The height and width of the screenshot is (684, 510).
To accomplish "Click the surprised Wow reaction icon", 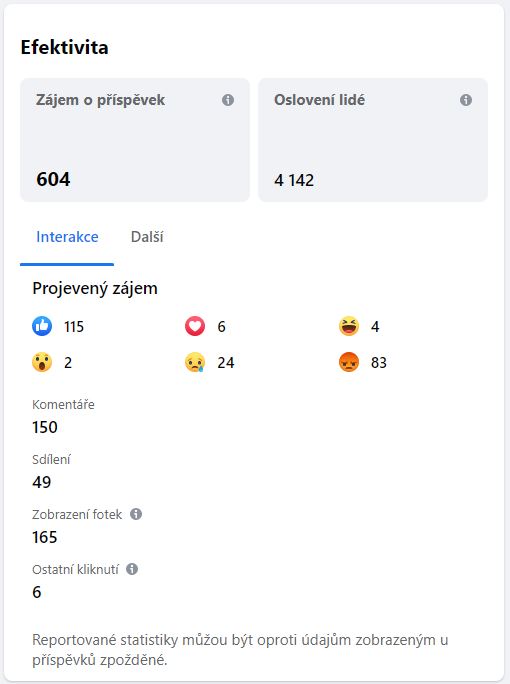I will [42, 362].
